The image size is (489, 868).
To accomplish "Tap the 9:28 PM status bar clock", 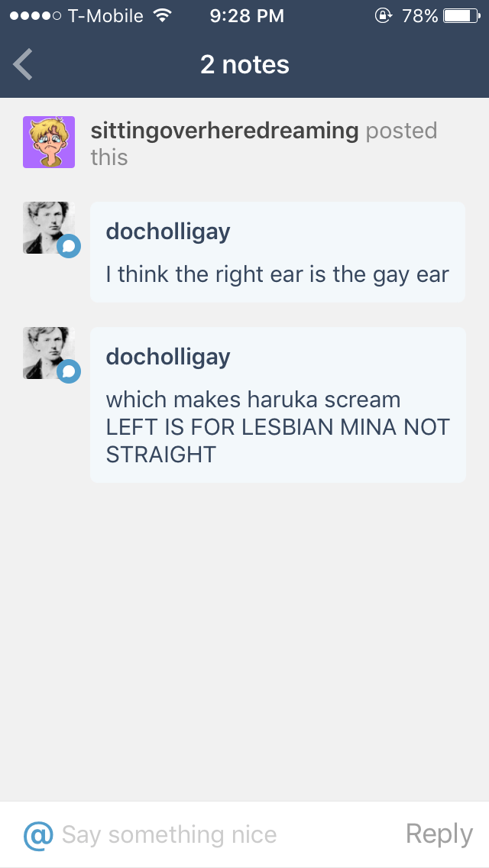I will point(247,15).
